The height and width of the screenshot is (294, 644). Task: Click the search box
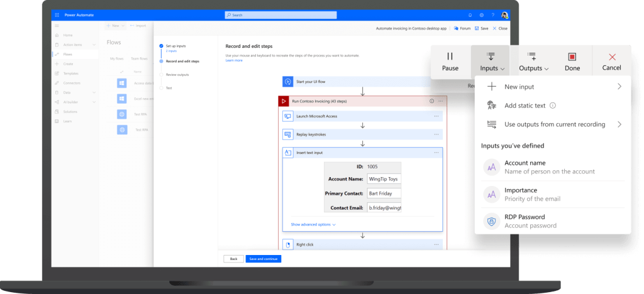point(280,15)
